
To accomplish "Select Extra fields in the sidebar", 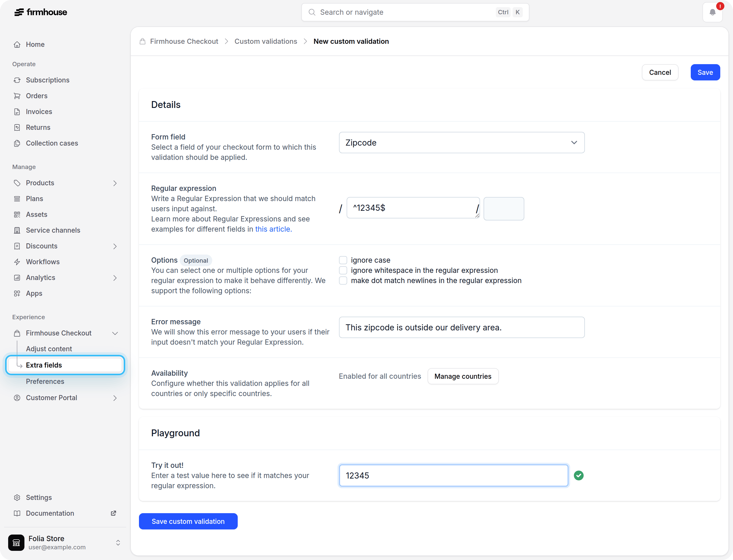I will [x=65, y=365].
